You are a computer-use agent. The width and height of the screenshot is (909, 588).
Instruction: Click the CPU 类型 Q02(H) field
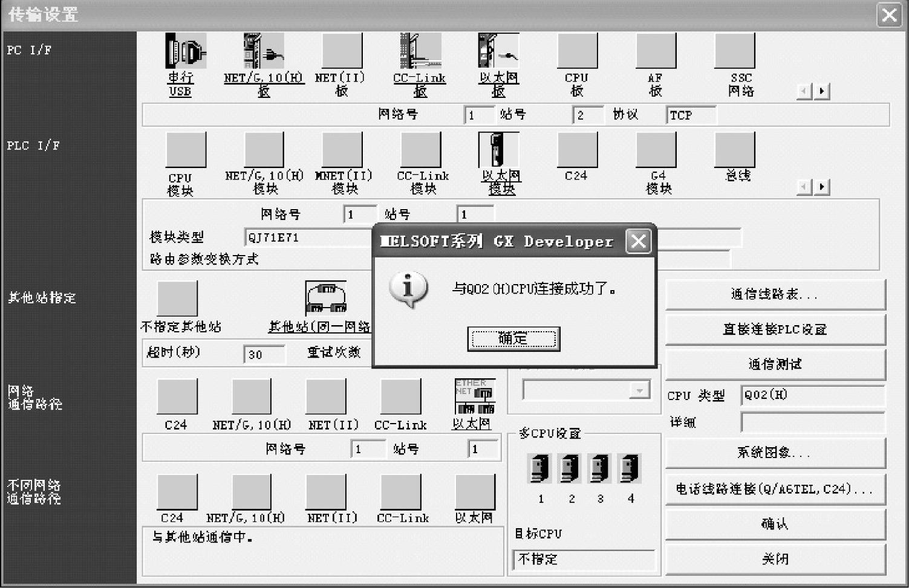click(x=813, y=395)
